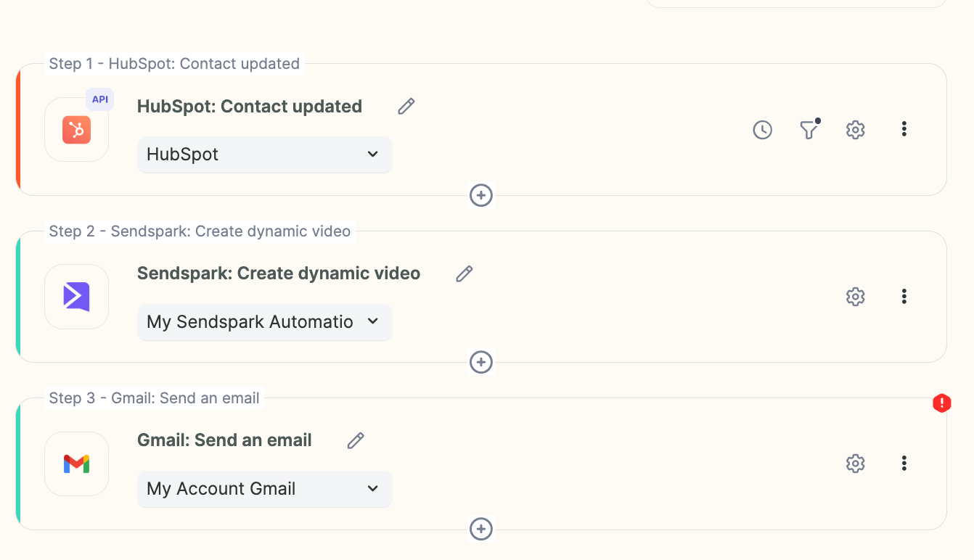Click the red error alert on Step 3
Screen dimensions: 974x560
942,403
